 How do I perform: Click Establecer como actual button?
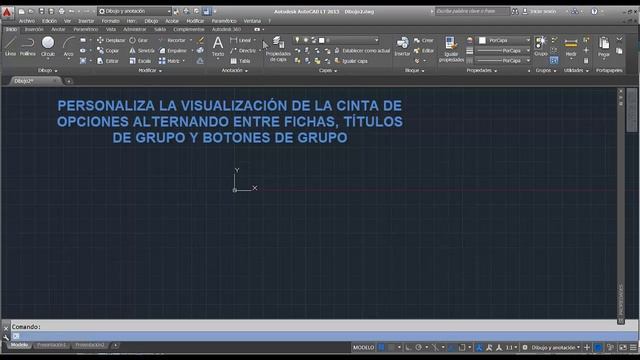[362, 51]
